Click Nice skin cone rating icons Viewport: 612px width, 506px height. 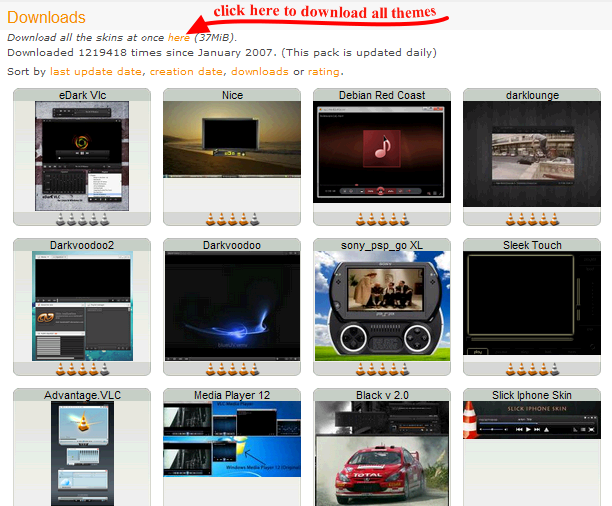pyautogui.click(x=232, y=219)
